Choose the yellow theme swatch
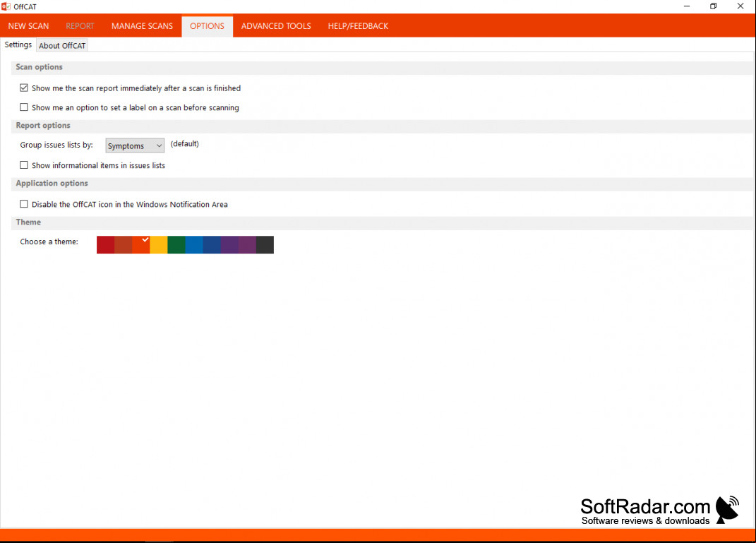This screenshot has height=543, width=756. (x=159, y=245)
